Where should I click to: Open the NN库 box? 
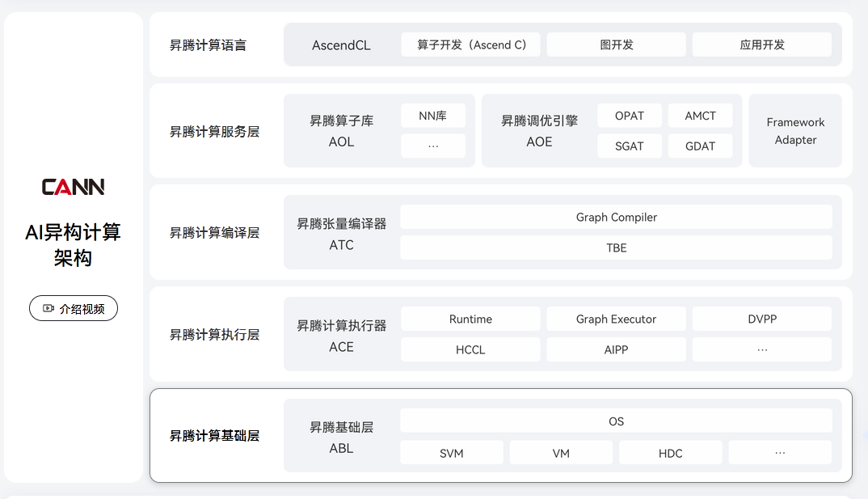[433, 116]
